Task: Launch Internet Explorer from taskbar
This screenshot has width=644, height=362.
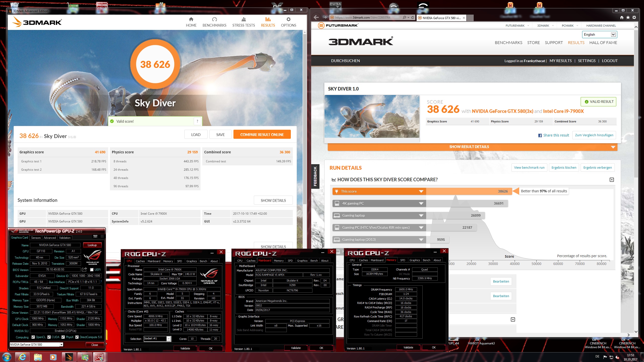Action: (22, 357)
